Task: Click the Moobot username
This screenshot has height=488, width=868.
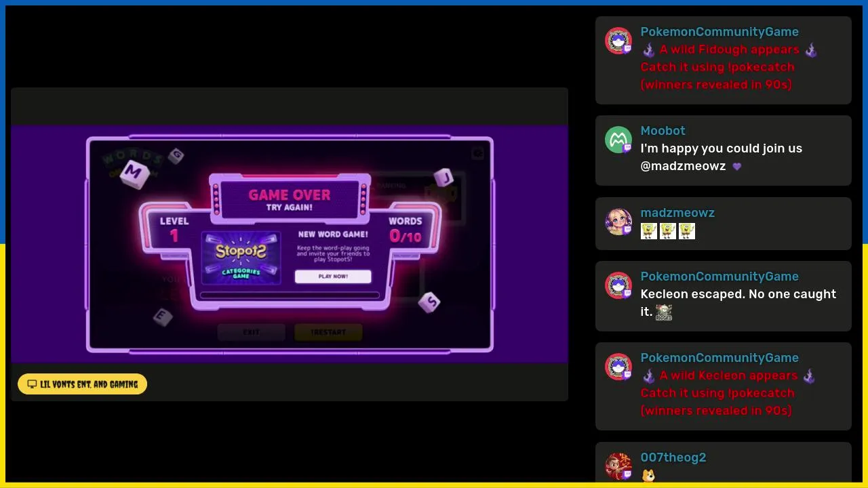Action: point(663,131)
